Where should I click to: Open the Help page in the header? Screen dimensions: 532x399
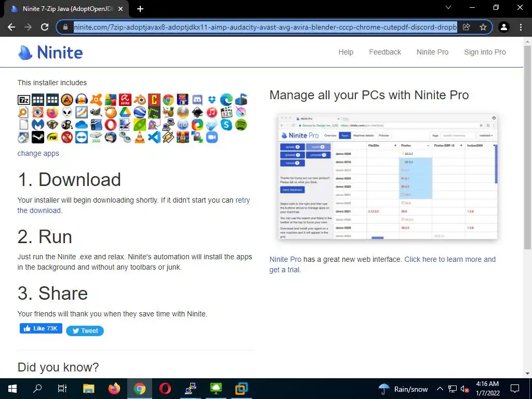[x=345, y=52]
